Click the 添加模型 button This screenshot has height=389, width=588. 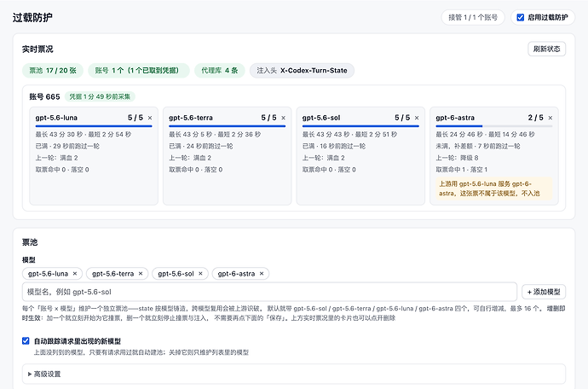pos(544,292)
